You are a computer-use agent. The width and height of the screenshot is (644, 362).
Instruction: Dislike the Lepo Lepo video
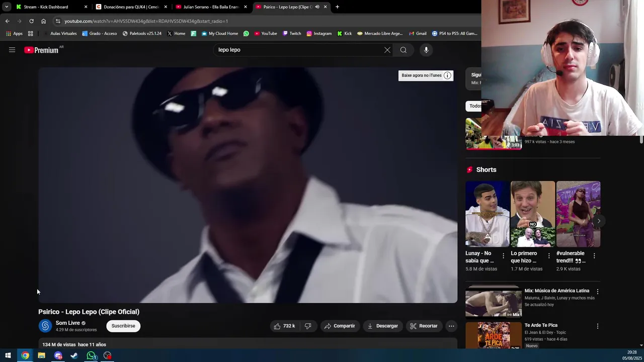(308, 326)
